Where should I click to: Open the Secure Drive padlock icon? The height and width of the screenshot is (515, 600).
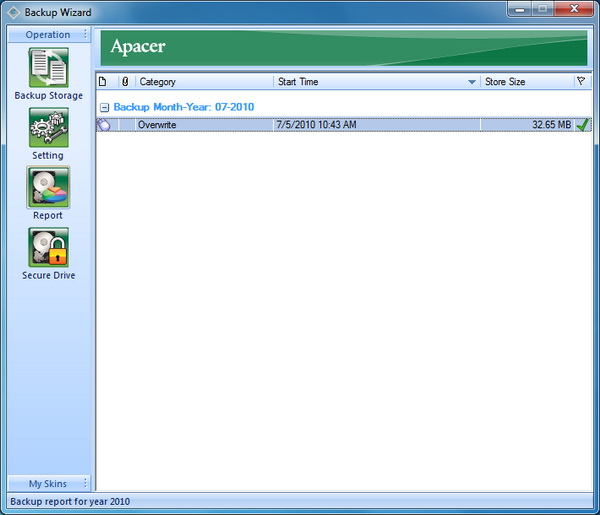(49, 247)
